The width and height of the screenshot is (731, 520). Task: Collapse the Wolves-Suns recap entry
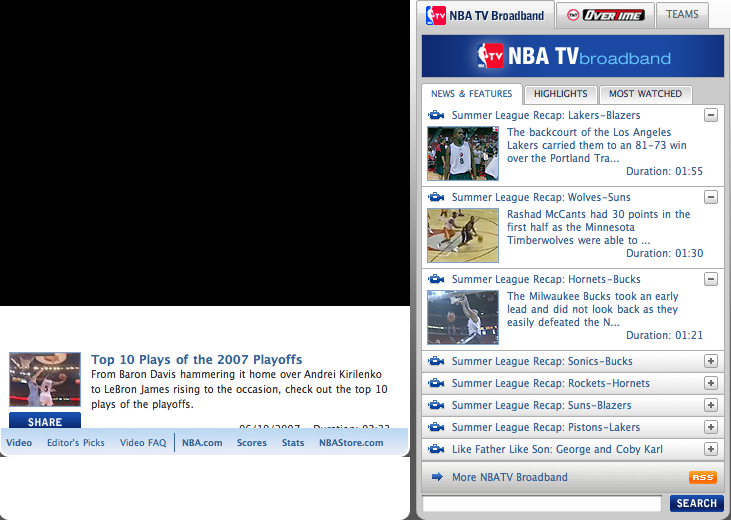710,197
